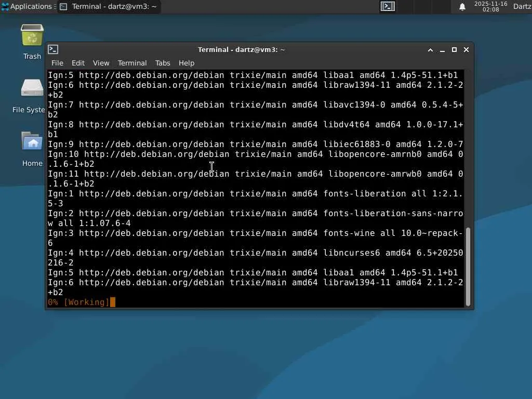Image resolution: width=532 pixels, height=399 pixels.
Task: Click the terminal launcher icon in top panel
Action: click(x=388, y=6)
